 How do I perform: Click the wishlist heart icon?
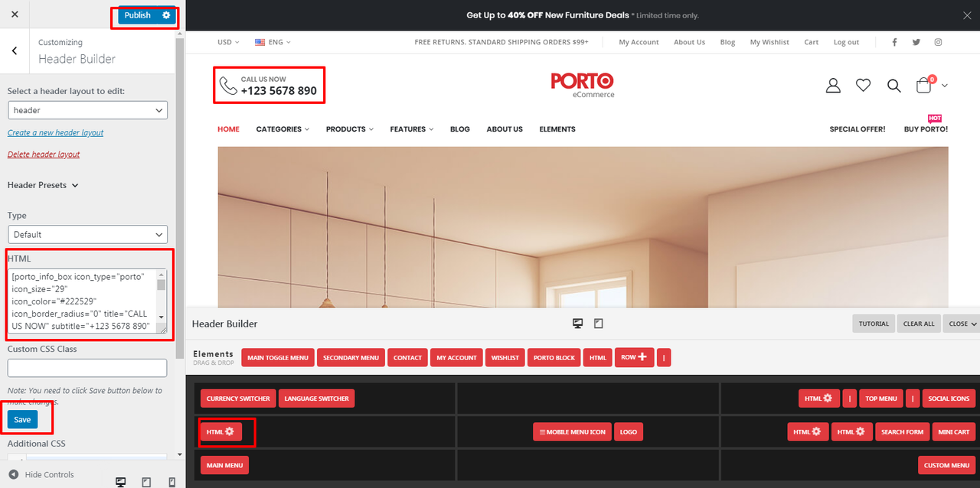(x=864, y=86)
